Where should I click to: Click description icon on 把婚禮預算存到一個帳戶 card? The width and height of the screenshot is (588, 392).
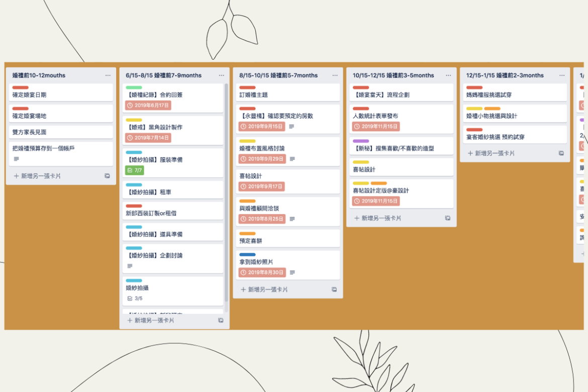16,159
